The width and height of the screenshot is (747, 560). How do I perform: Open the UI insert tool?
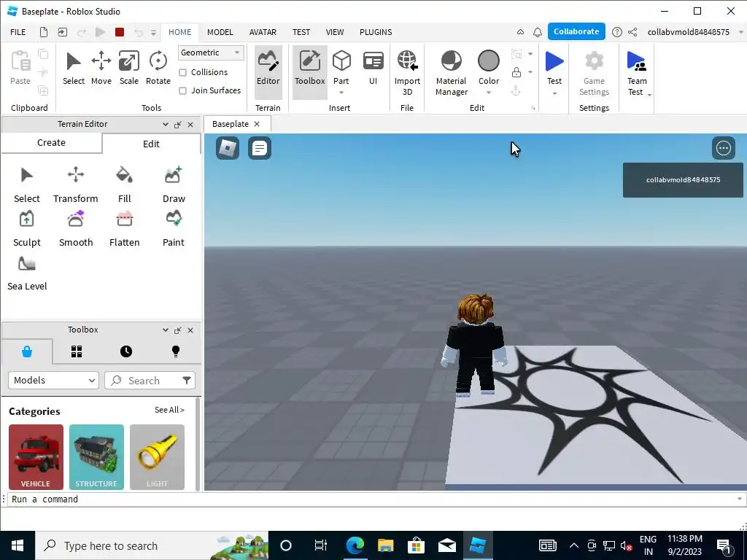click(373, 68)
